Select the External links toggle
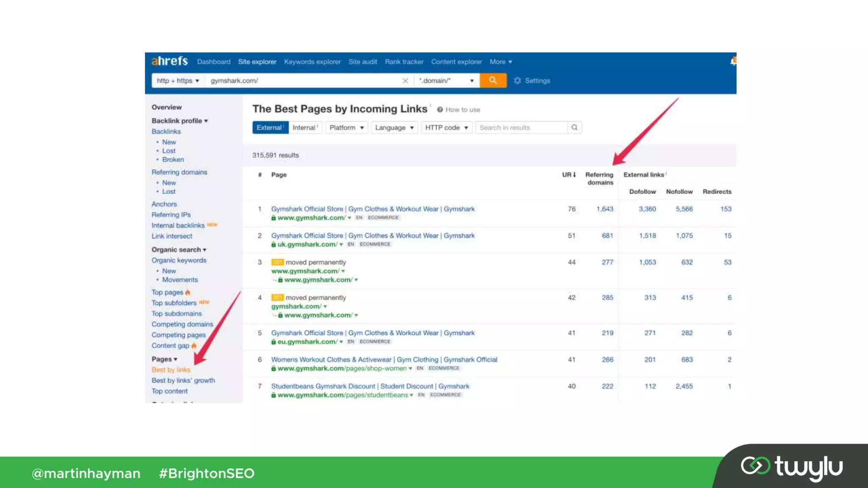The height and width of the screenshot is (488, 868). coord(270,128)
